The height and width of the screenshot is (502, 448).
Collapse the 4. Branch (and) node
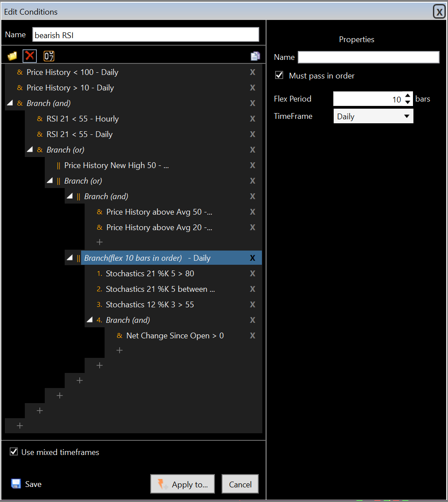[x=90, y=319]
